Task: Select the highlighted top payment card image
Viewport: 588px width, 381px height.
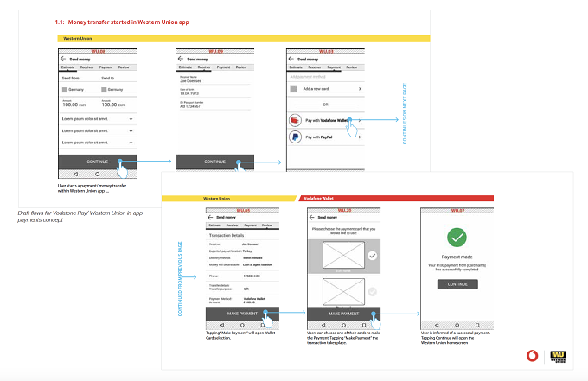Action: 343,255
